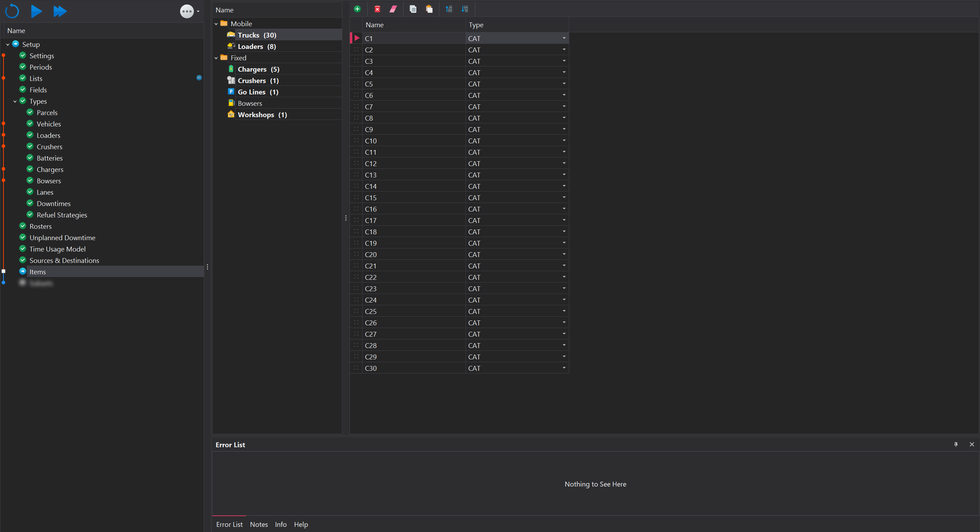This screenshot has width=980, height=532.
Task: Click the red delete row icon
Action: coord(377,9)
